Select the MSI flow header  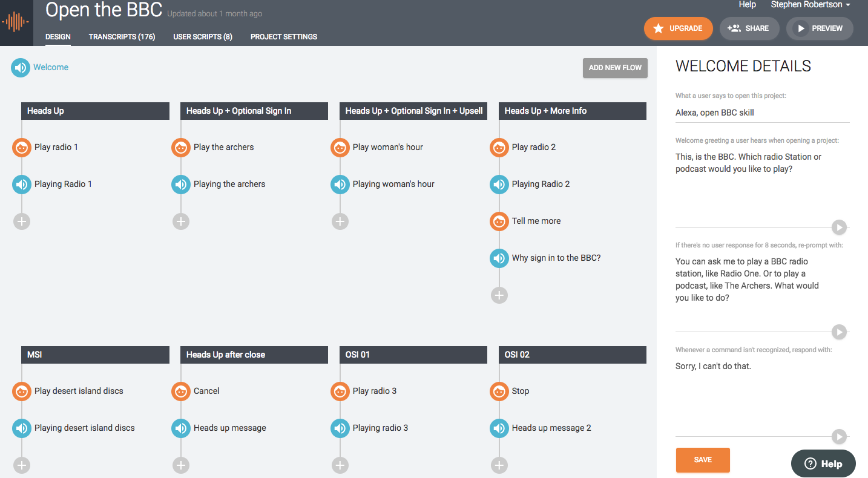click(95, 355)
